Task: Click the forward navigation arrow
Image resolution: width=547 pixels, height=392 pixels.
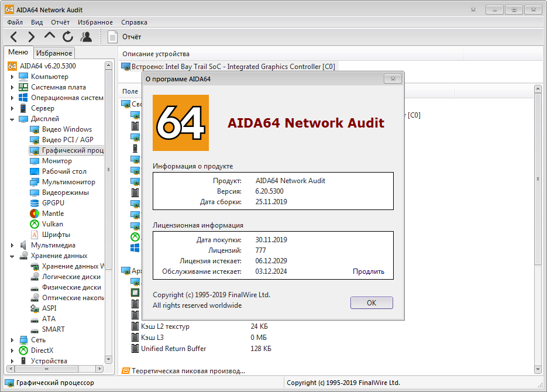Action: tap(32, 37)
